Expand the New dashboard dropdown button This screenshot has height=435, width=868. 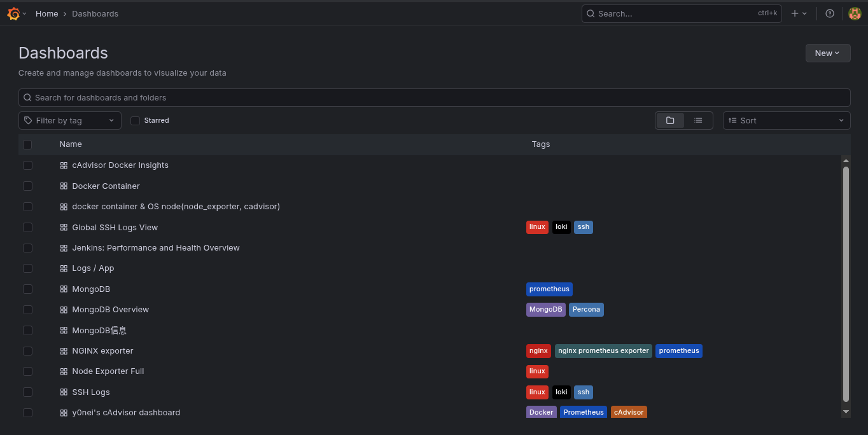827,53
